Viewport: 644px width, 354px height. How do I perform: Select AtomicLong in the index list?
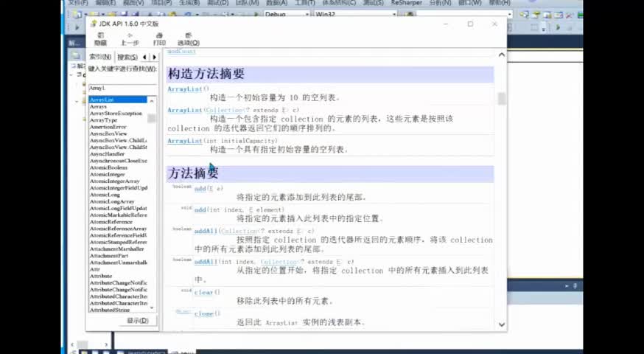point(105,195)
